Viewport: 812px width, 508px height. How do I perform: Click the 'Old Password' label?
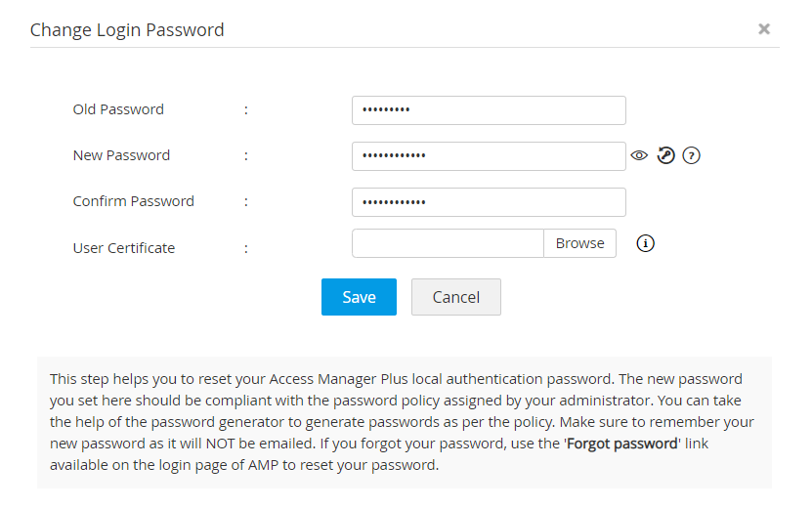[118, 109]
